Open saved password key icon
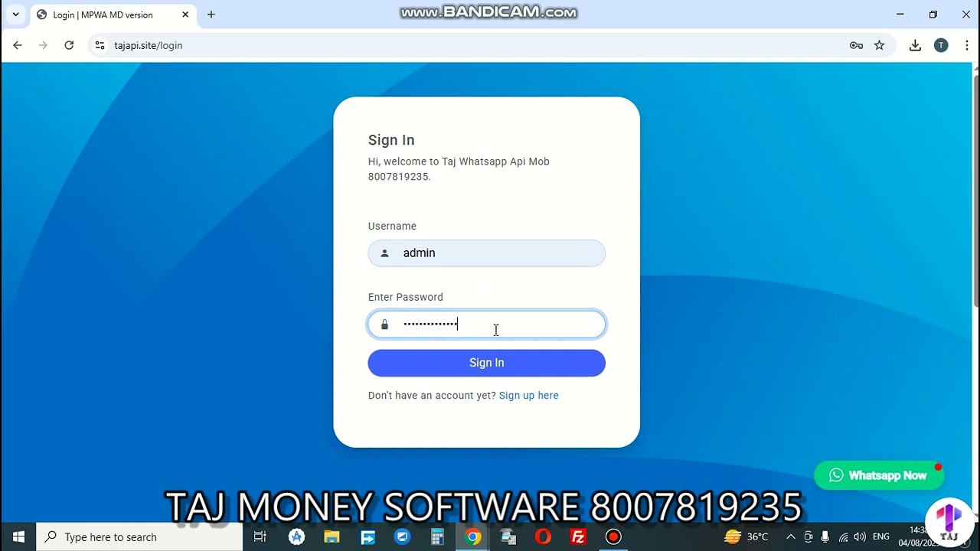Screen dimensions: 980x551 pyautogui.click(x=856, y=45)
